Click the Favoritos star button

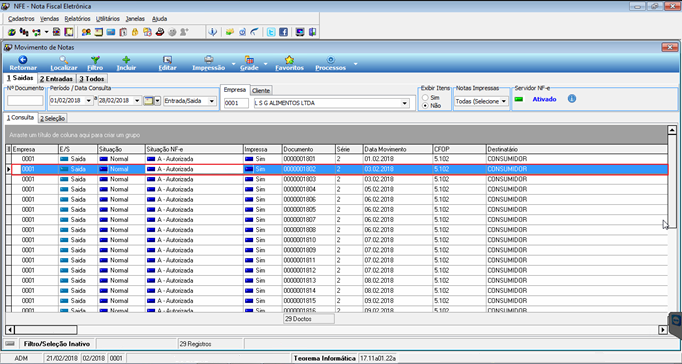click(x=289, y=63)
